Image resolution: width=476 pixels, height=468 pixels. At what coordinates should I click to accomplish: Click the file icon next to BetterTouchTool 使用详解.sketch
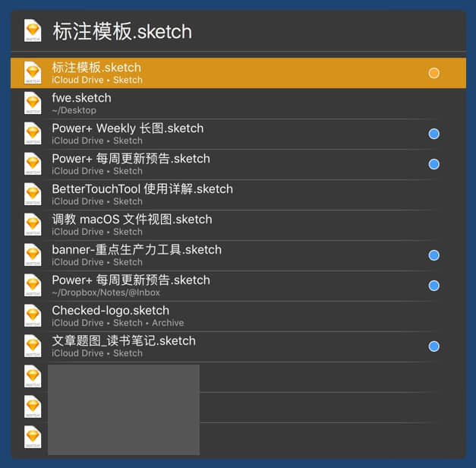pyautogui.click(x=33, y=194)
